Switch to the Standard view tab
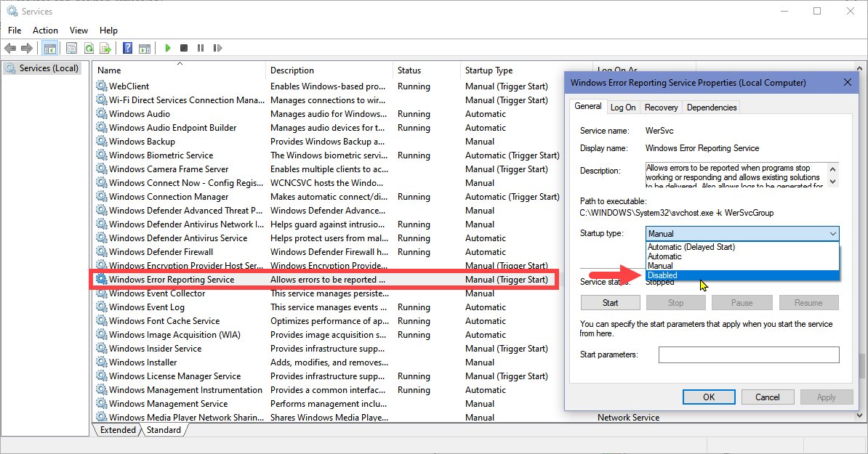Viewport: 868px width, 454px height. [164, 430]
